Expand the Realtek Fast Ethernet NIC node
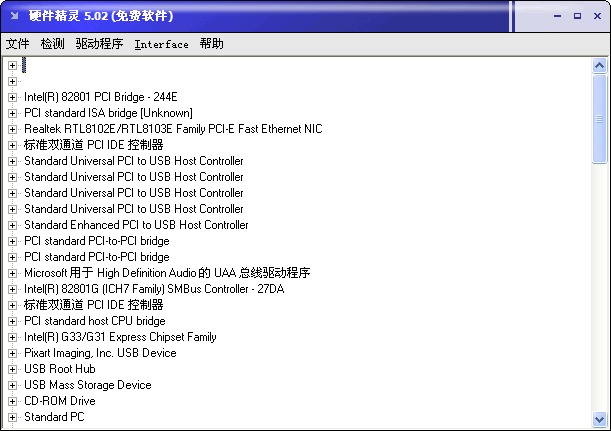The height and width of the screenshot is (431, 611). (13, 129)
